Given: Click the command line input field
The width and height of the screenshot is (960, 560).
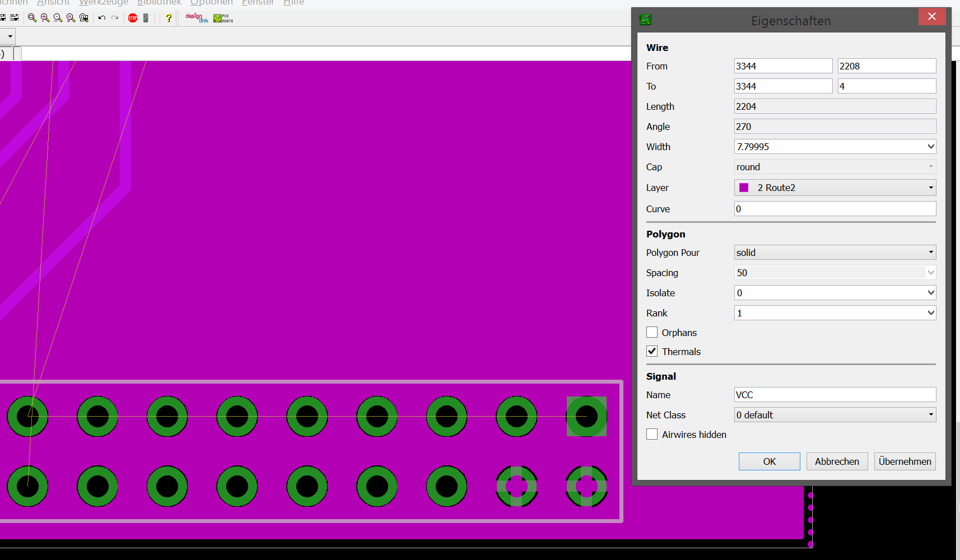Looking at the screenshot, I should tap(327, 54).
